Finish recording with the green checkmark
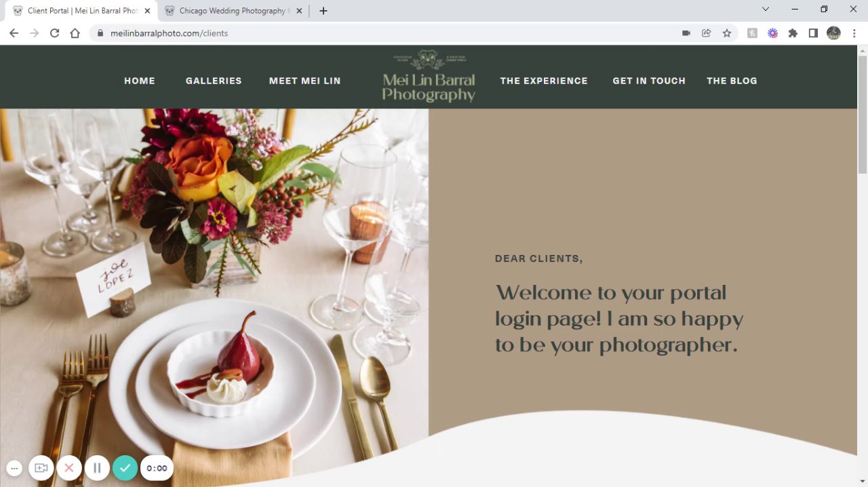 tap(125, 468)
